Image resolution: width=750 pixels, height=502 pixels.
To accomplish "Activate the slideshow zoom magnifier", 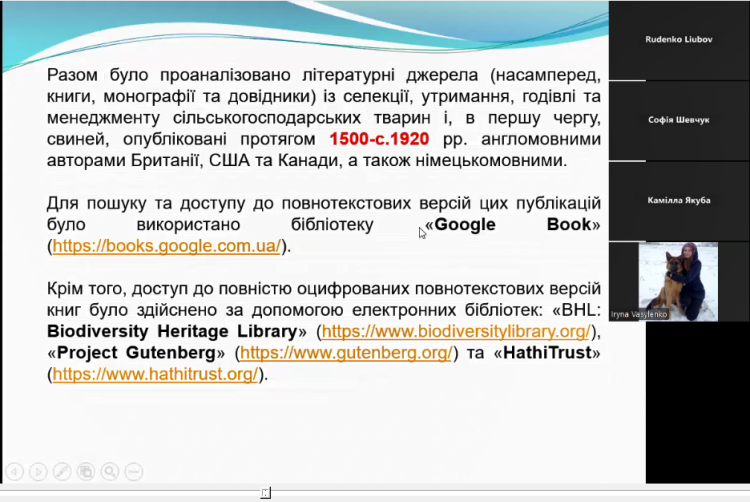I will point(110,472).
